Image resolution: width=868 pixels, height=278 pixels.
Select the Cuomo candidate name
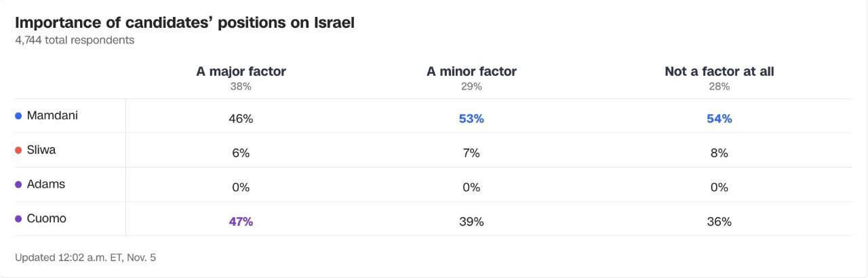click(x=47, y=218)
